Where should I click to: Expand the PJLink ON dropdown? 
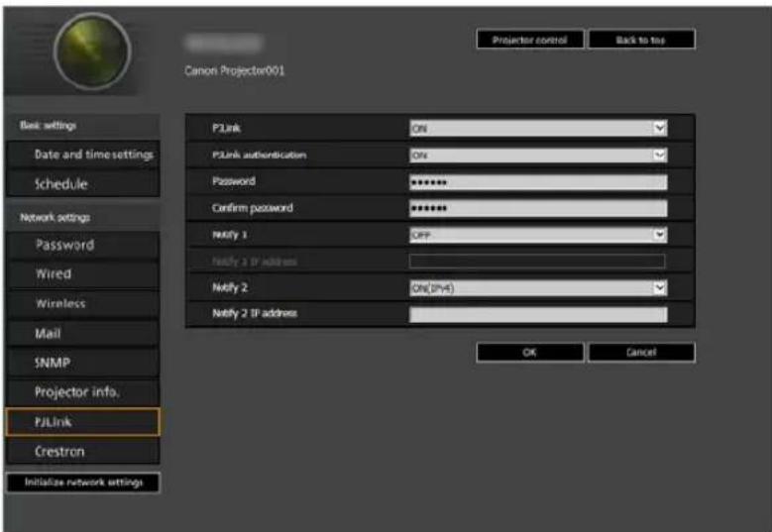[538, 129]
